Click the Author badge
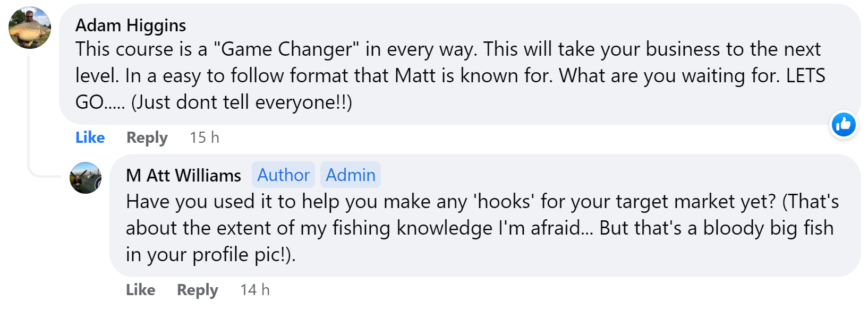 (283, 175)
